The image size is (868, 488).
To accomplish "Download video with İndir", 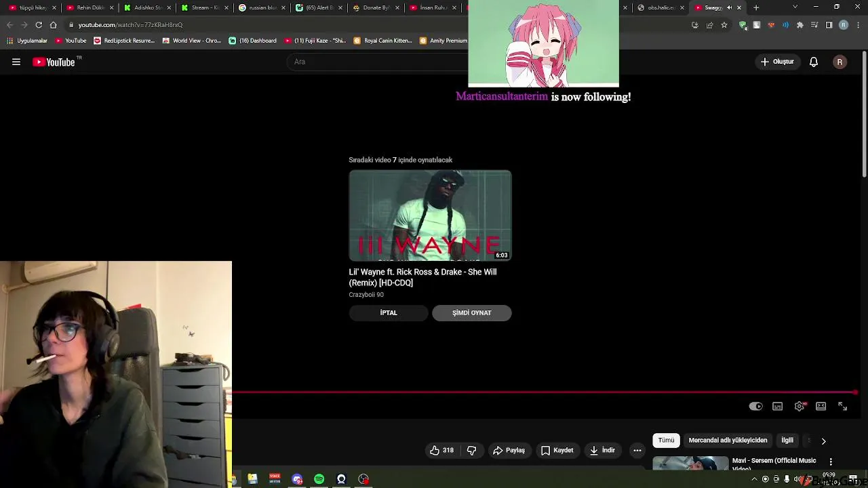I will point(602,450).
